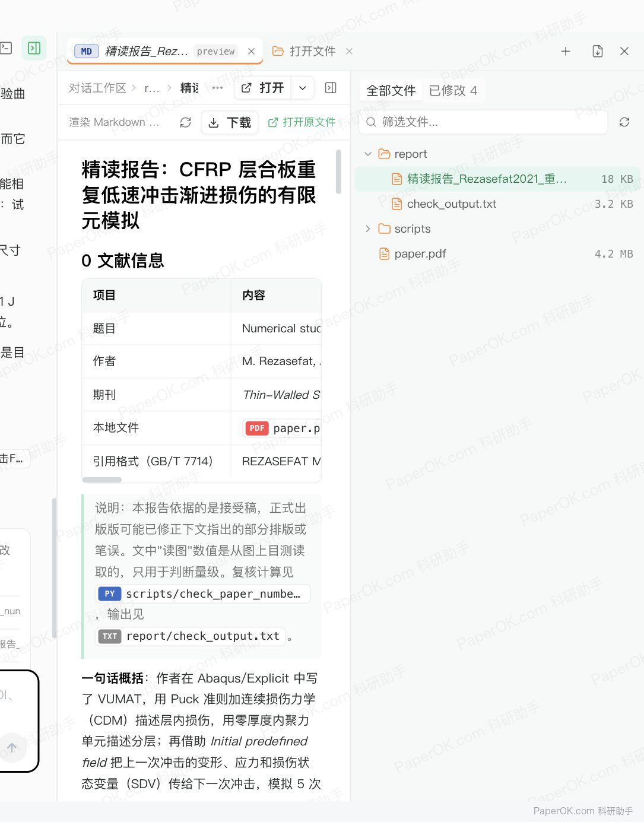Click the 引用格式（GB/T 7714） cell
Screen dimensions: 644x822
click(x=156, y=461)
